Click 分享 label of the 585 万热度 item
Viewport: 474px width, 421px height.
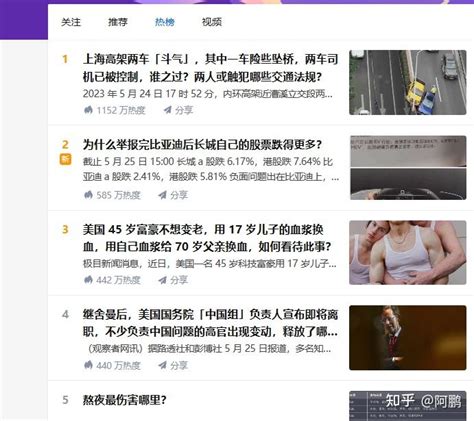[179, 195]
